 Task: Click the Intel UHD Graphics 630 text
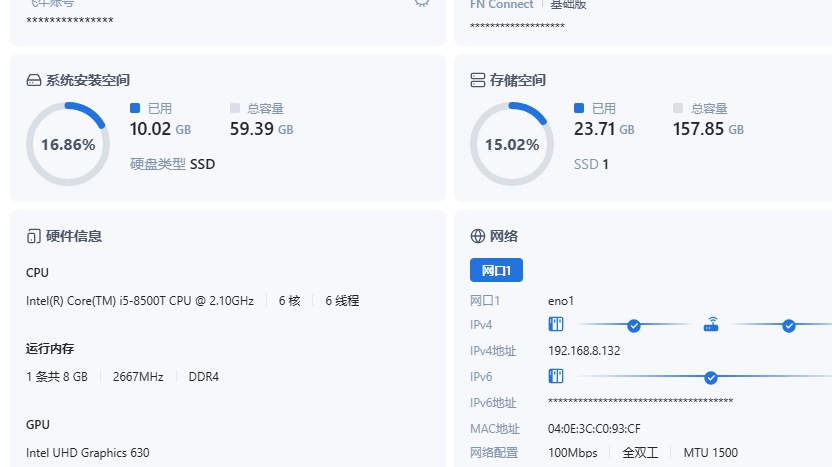pyautogui.click(x=88, y=453)
